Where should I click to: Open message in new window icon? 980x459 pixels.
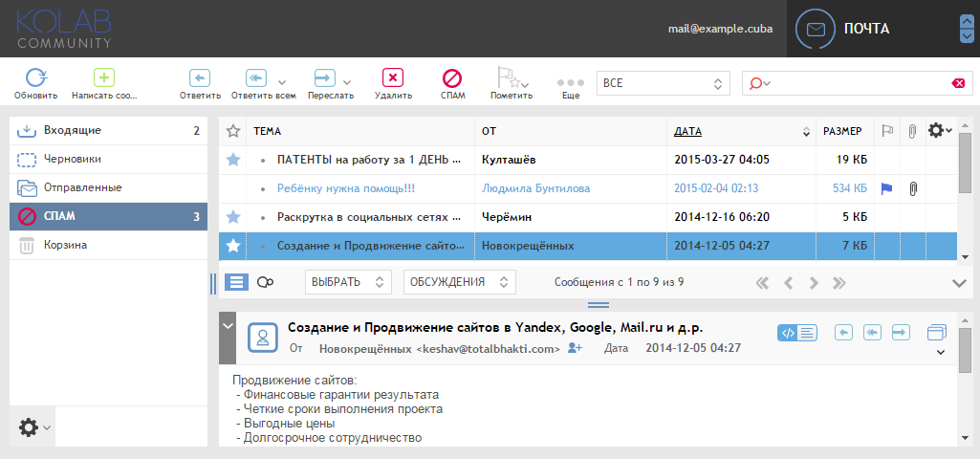click(937, 333)
